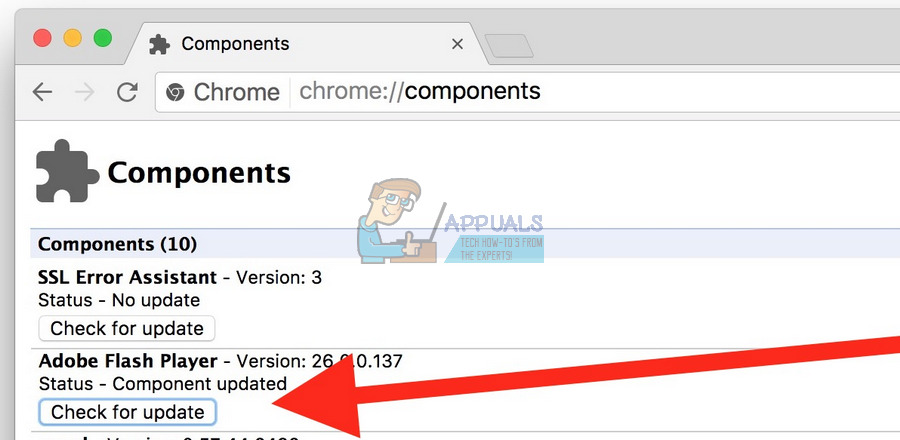The width and height of the screenshot is (900, 440).
Task: Open a new browser tab
Action: (x=508, y=45)
